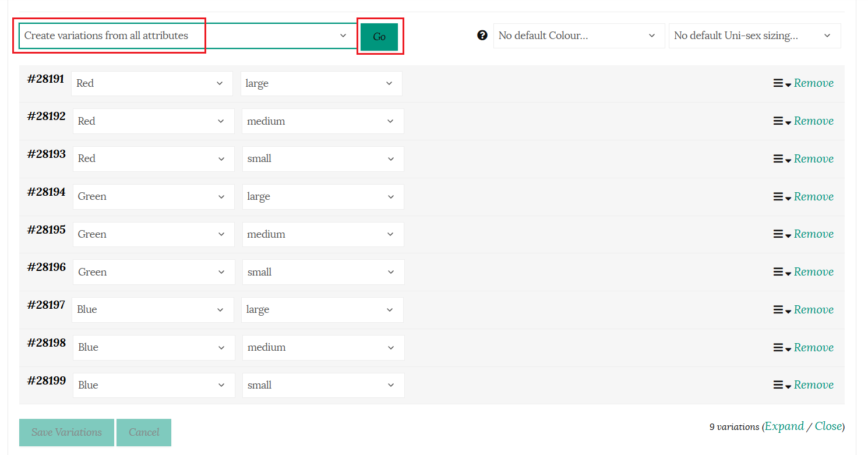Remove variation #28194
The width and height of the screenshot is (868, 455).
[814, 197]
